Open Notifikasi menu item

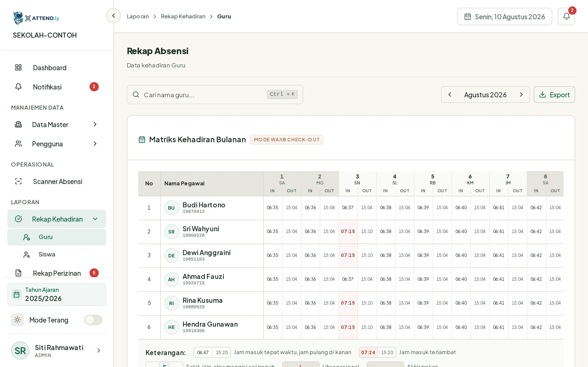[57, 87]
